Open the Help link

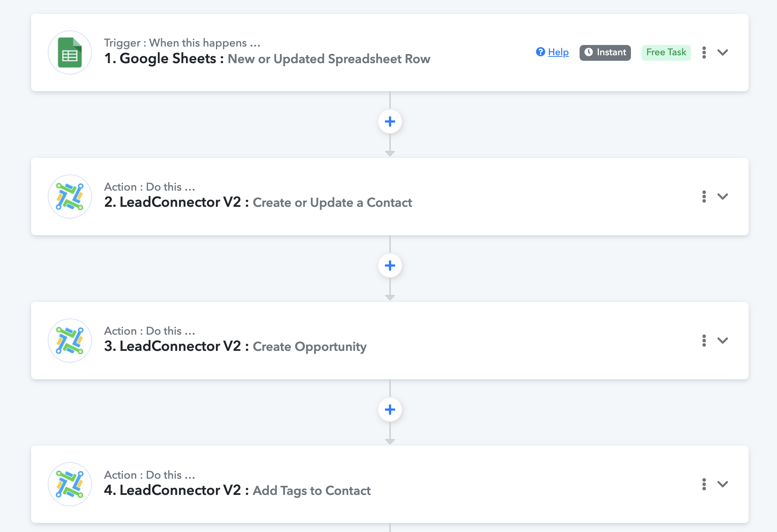558,52
